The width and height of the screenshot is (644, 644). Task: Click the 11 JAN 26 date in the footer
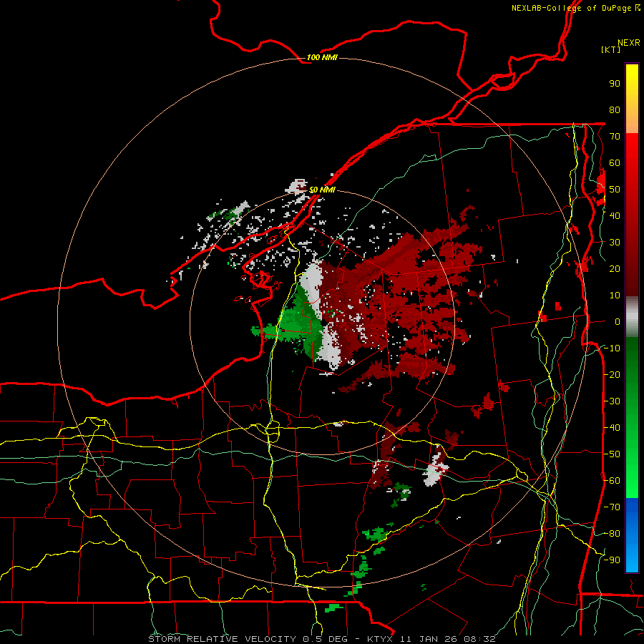pyautogui.click(x=429, y=639)
